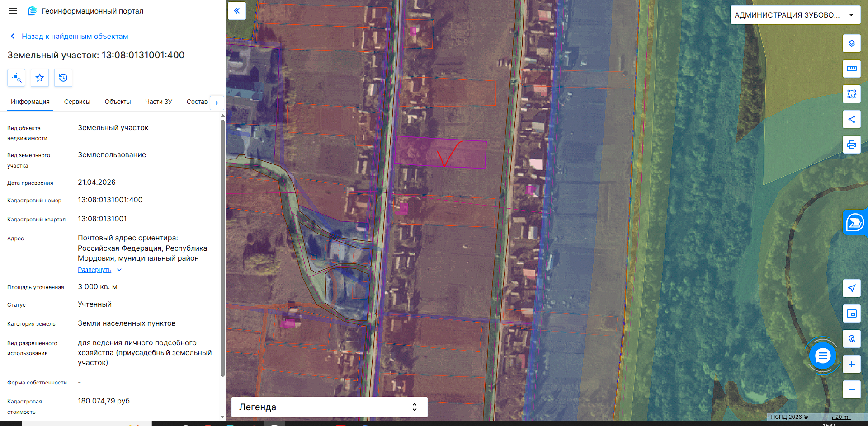Click the Земельный участок heading title

click(x=96, y=55)
